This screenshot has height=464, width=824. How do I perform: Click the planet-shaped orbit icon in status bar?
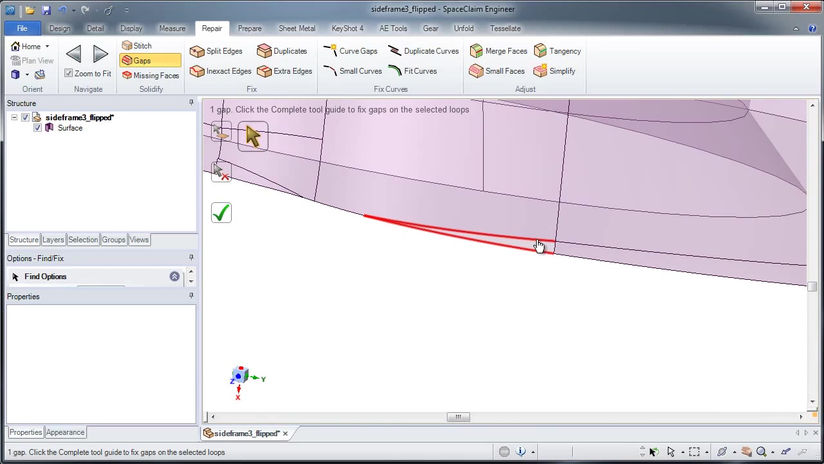tap(722, 451)
